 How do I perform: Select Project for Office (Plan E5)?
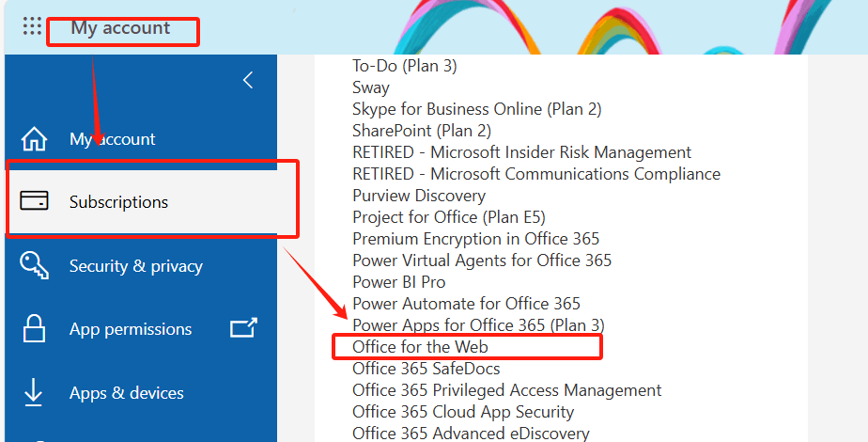(x=449, y=217)
